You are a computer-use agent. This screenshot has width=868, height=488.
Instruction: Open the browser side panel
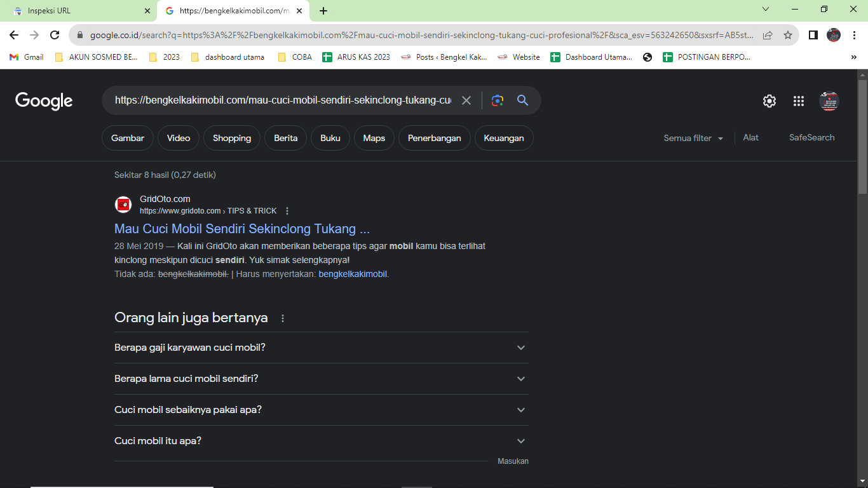pyautogui.click(x=813, y=36)
